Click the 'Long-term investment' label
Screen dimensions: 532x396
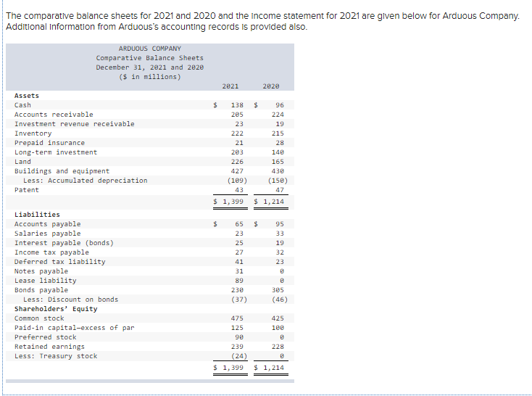click(56, 152)
